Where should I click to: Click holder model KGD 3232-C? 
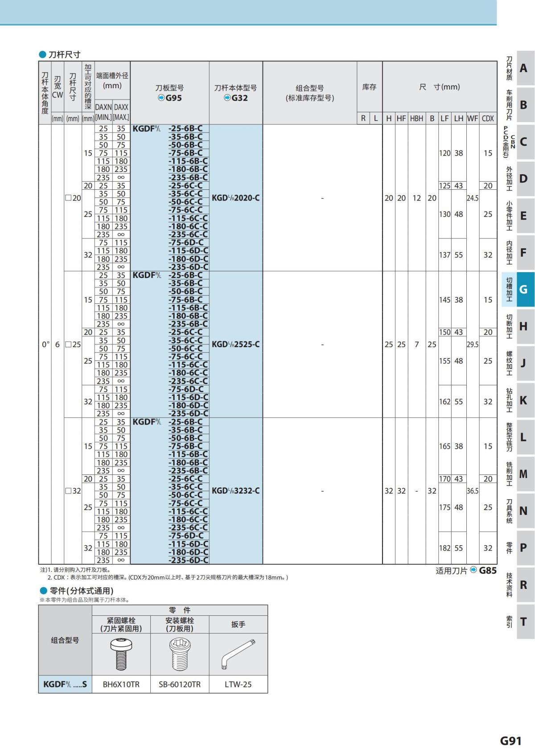coord(236,491)
